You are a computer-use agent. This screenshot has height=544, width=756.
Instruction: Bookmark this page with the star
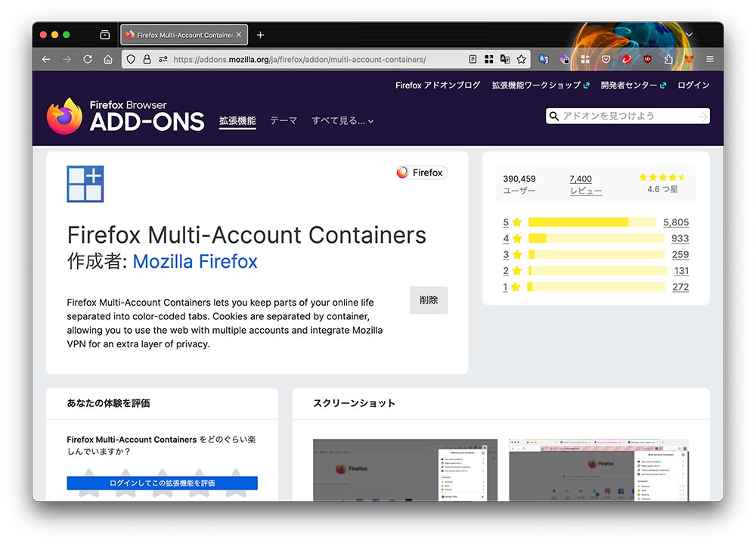[521, 59]
